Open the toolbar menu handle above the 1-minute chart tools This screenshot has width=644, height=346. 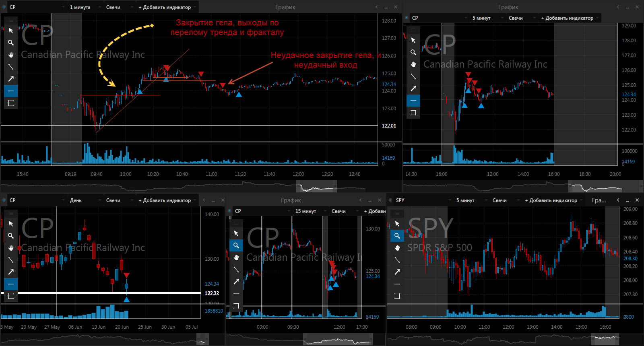[x=11, y=20]
